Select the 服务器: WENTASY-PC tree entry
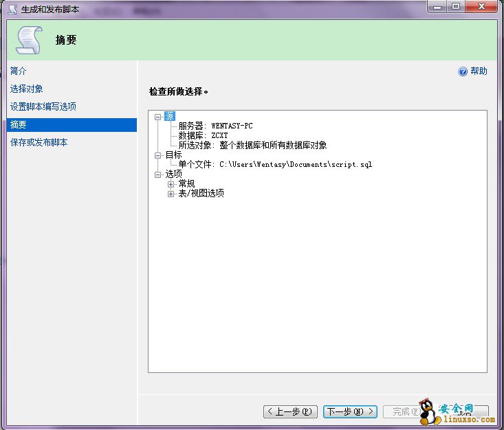The width and height of the screenshot is (504, 430). click(215, 126)
